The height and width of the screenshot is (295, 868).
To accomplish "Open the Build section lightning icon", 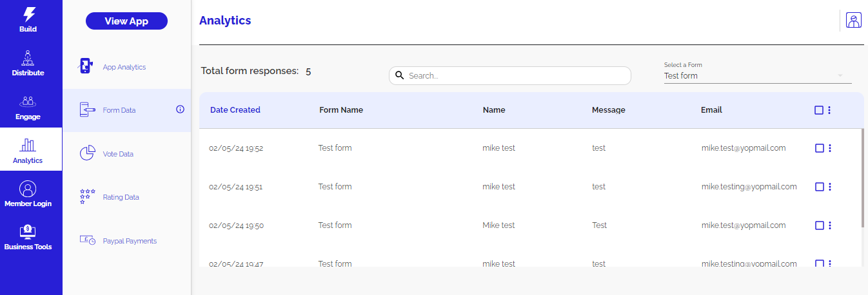I will click(x=28, y=14).
